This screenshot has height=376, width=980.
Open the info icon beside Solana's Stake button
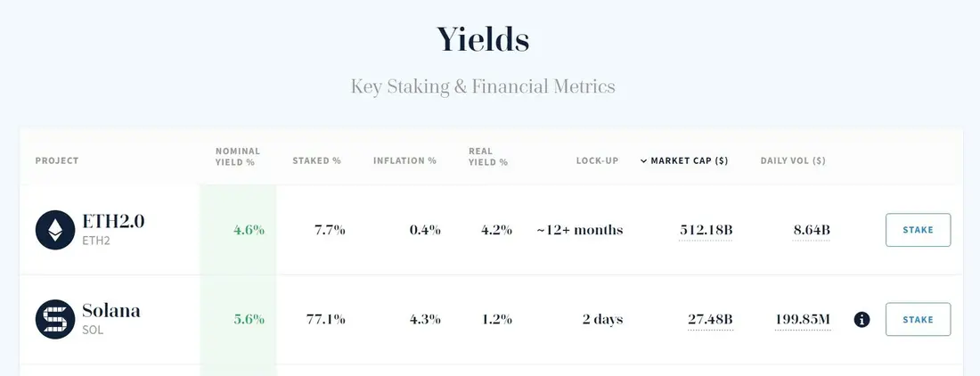pos(862,320)
